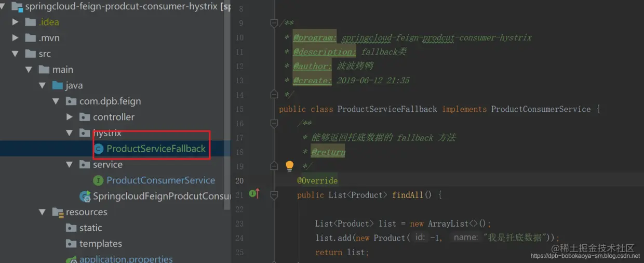
Task: Click the com.dpb.feign package icon
Action: (71, 101)
